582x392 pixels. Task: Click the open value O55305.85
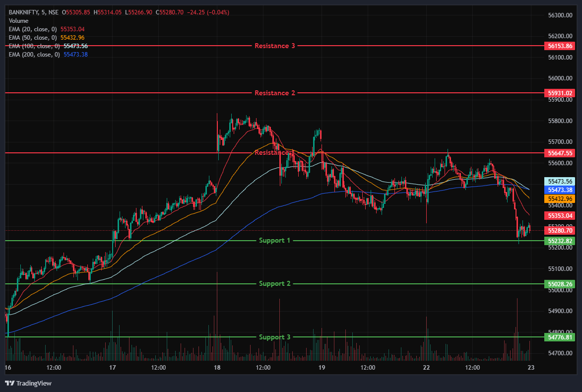click(76, 12)
